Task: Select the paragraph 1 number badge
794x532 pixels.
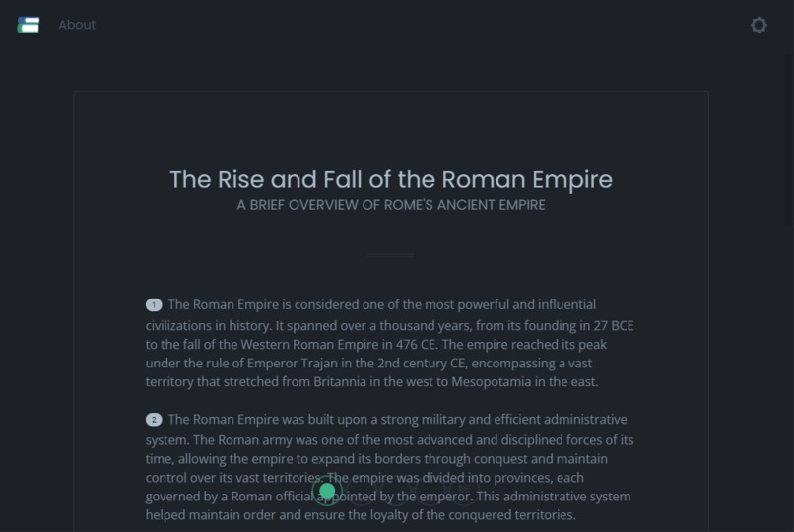Action: click(154, 304)
